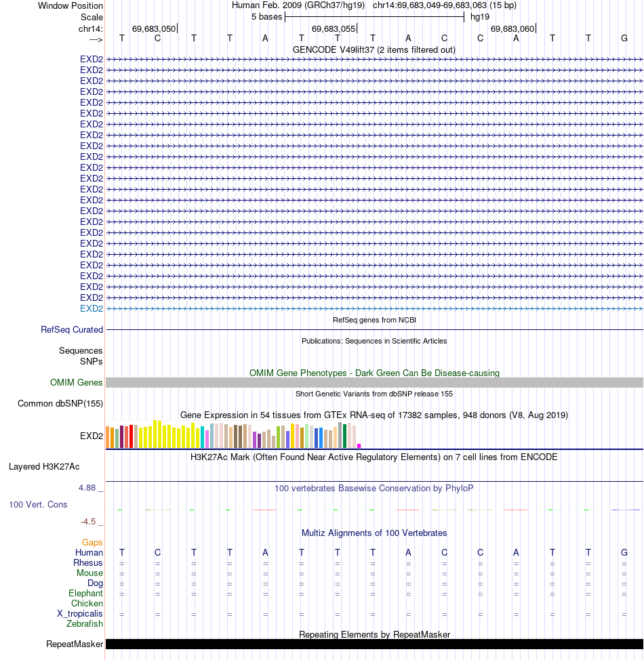The image size is (644, 660).
Task: Click the "RefSeq Curated" track label
Action: click(x=72, y=329)
